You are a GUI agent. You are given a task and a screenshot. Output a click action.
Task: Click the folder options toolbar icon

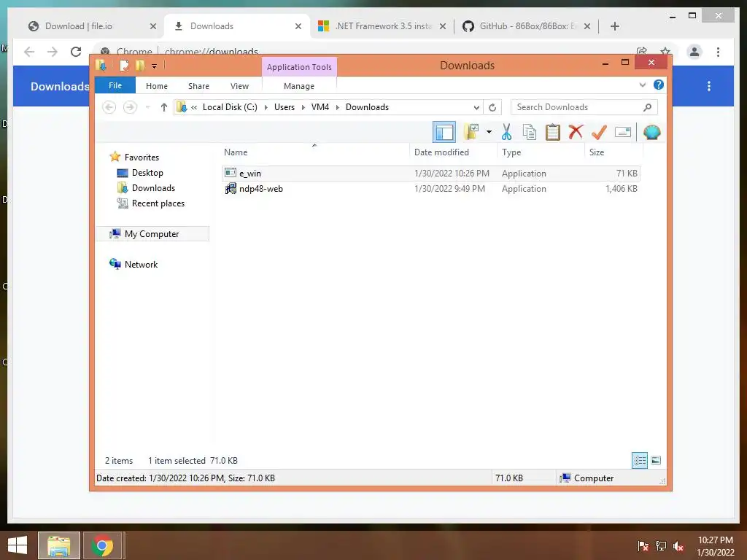tap(472, 132)
